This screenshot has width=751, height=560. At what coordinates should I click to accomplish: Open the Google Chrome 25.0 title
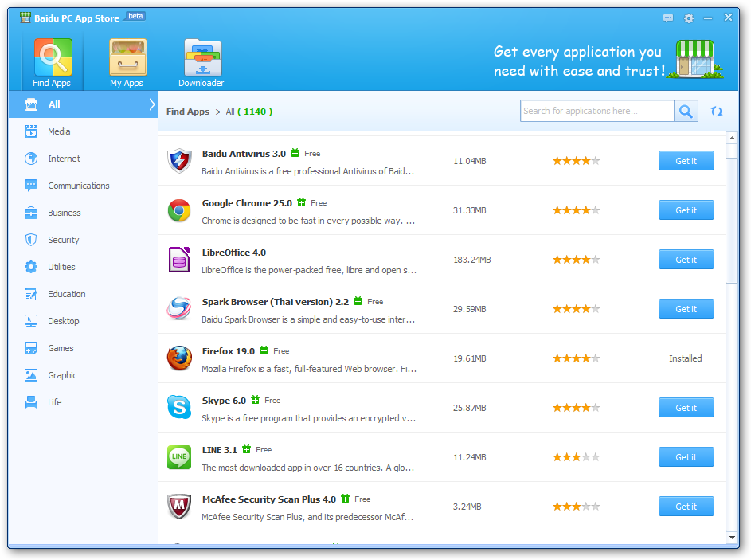coord(247,203)
